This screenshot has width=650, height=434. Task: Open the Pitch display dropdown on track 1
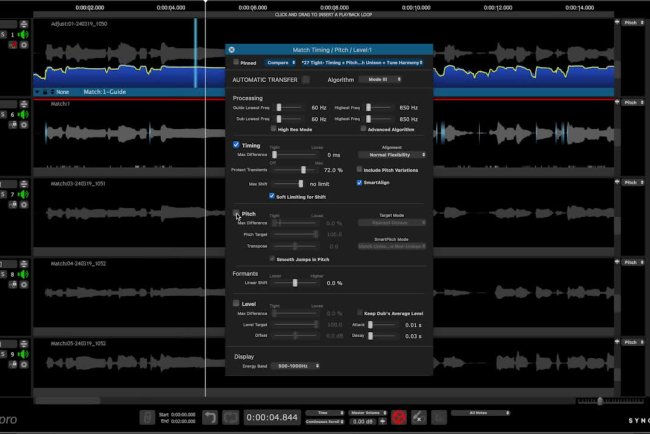click(x=633, y=23)
